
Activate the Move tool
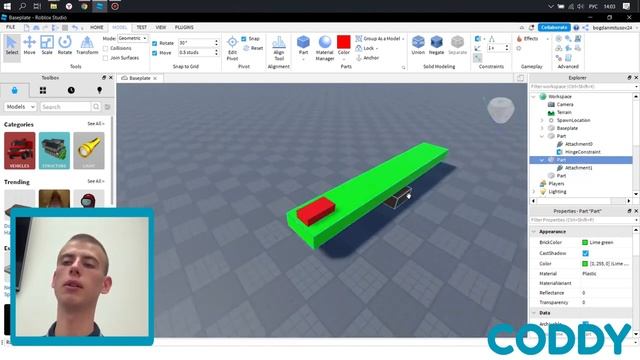click(x=29, y=45)
